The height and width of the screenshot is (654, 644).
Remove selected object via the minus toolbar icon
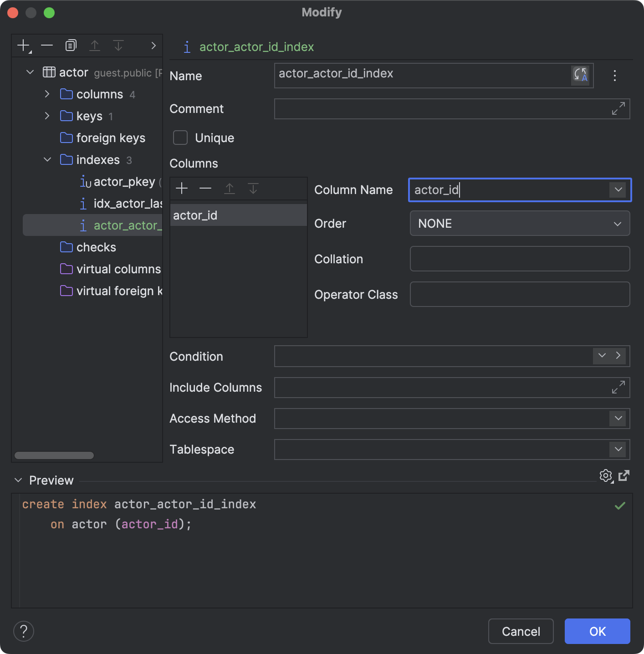click(46, 45)
